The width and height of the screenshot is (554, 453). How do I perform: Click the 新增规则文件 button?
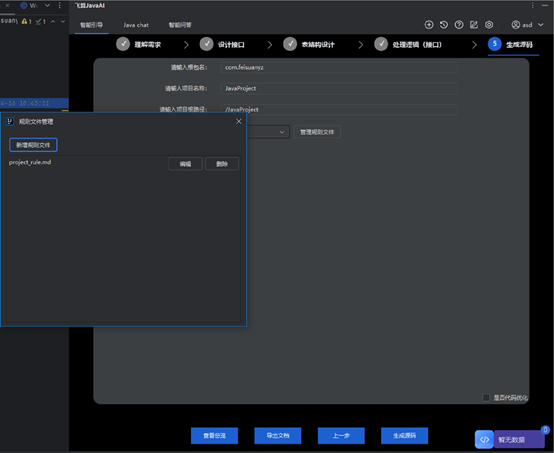pyautogui.click(x=33, y=145)
